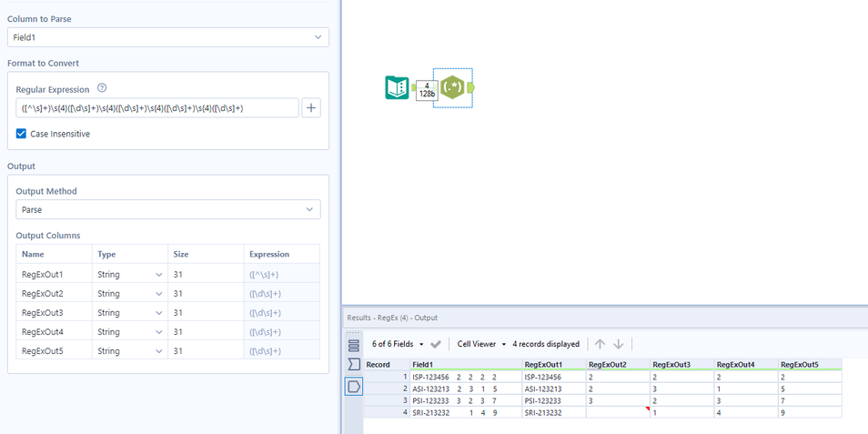
Task: Click the Size column header in Output Columns
Action: click(x=206, y=255)
